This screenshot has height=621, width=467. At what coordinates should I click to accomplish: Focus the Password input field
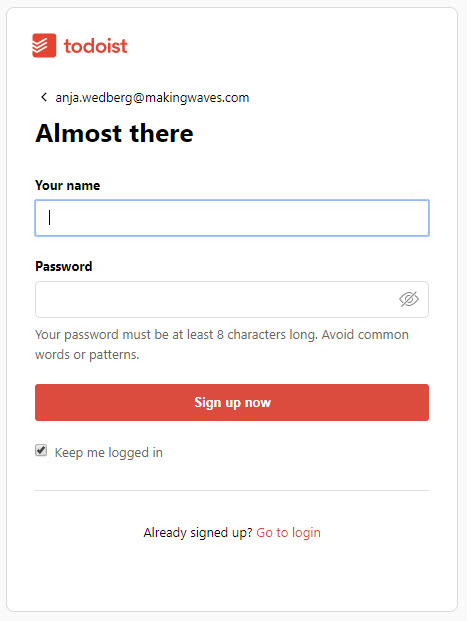[232, 299]
